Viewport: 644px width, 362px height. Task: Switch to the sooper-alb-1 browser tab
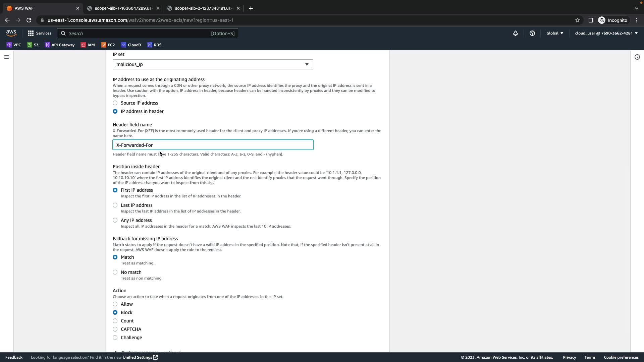point(123,8)
